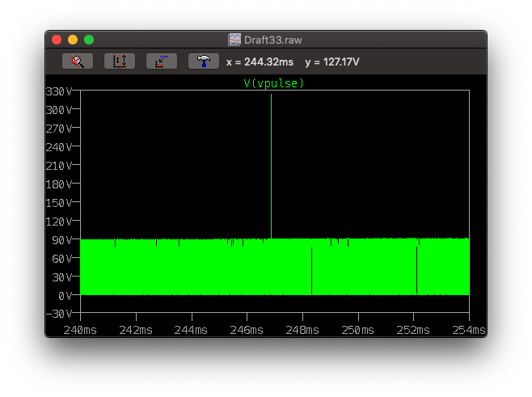This screenshot has width=532, height=397.
Task: Click the 60V vertical axis label
Action: point(61,260)
